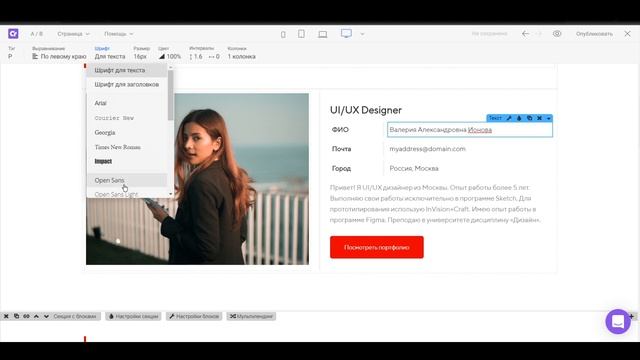Switch to phone preview device icon
Viewport: 640px width, 360px height.
tap(283, 34)
